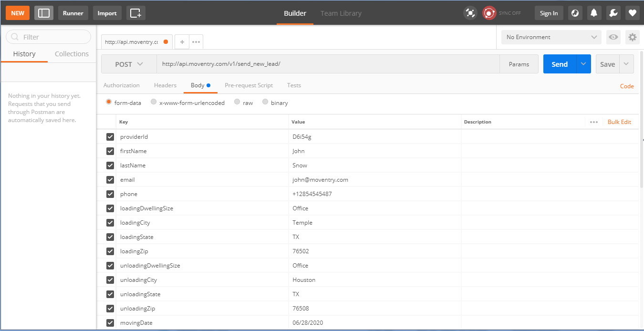Select the x-www-form-urlencoded body type
This screenshot has width=644, height=331.
click(x=154, y=102)
